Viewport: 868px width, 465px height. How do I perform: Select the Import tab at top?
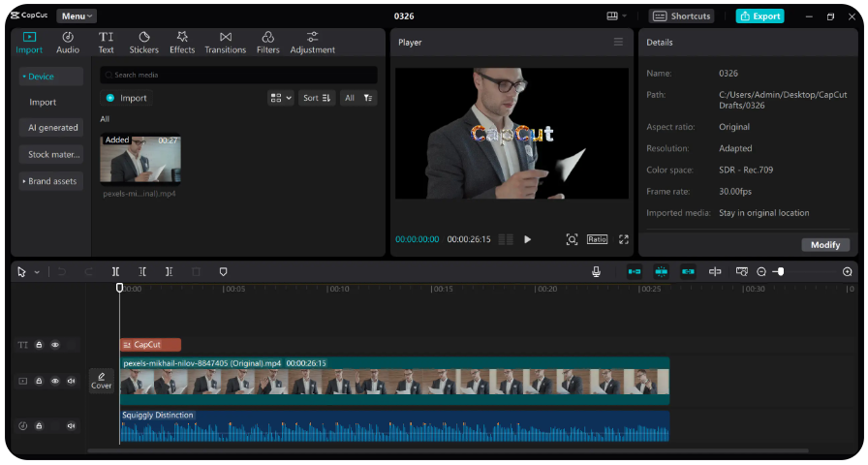[29, 43]
